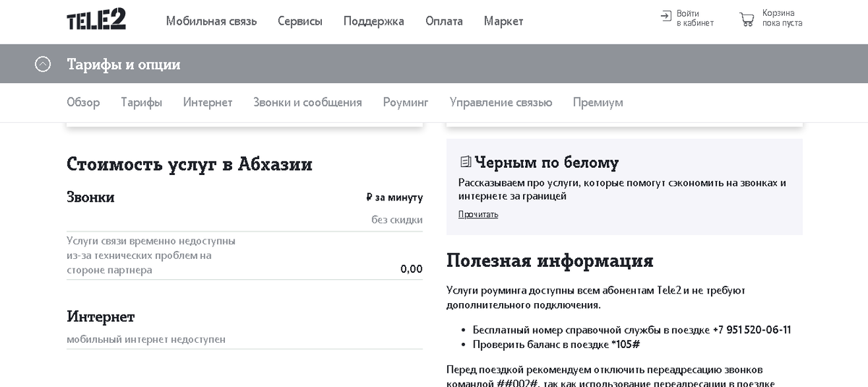Image resolution: width=868 pixels, height=387 pixels.
Task: Switch to the Тарифы tab
Action: pyautogui.click(x=141, y=103)
